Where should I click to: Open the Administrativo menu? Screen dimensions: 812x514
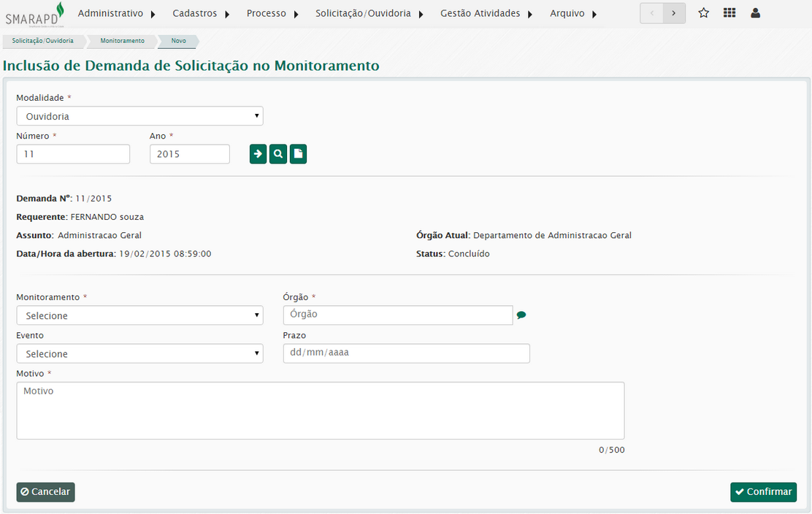pos(117,13)
